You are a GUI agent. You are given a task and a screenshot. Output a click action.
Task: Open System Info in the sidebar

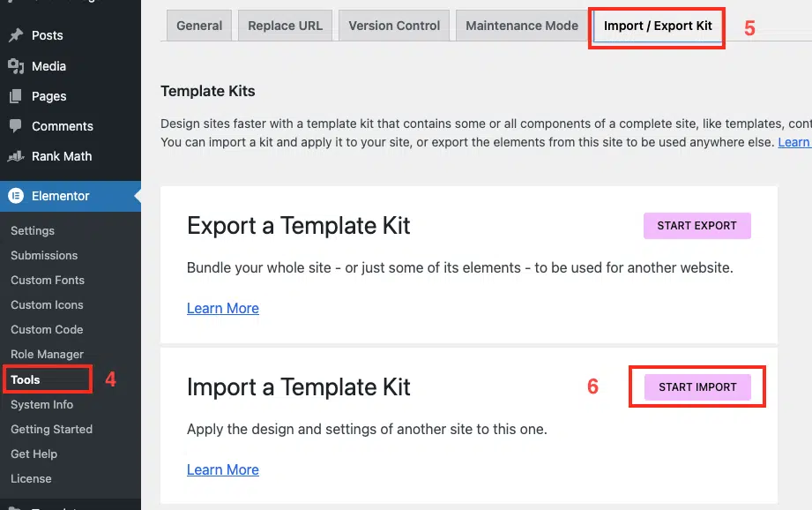41,404
